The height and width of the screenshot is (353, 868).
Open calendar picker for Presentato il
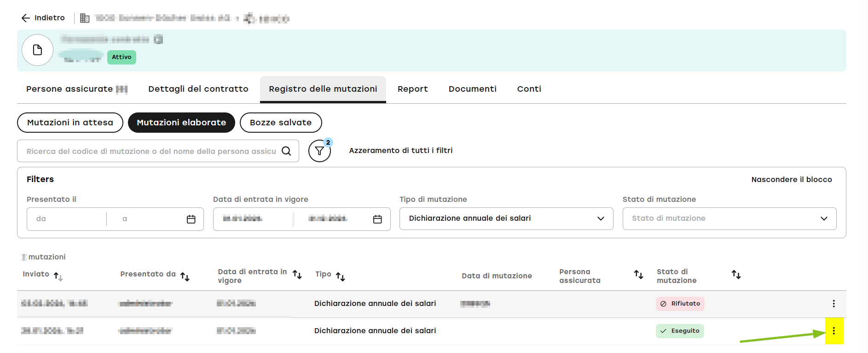pyautogui.click(x=191, y=219)
